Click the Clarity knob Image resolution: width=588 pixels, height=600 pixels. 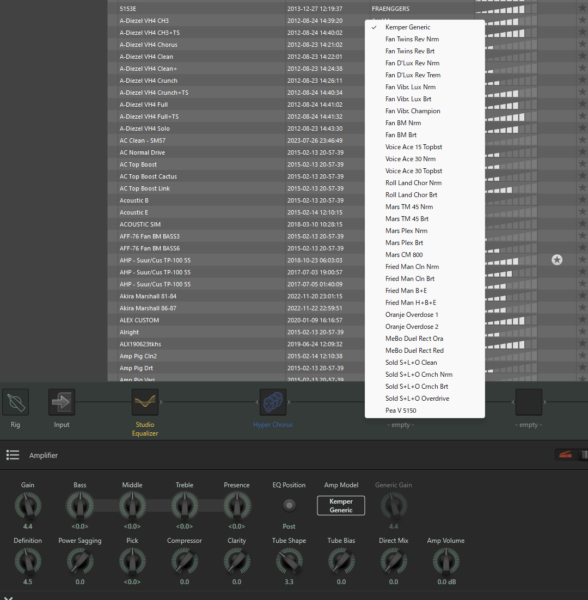tap(237, 561)
